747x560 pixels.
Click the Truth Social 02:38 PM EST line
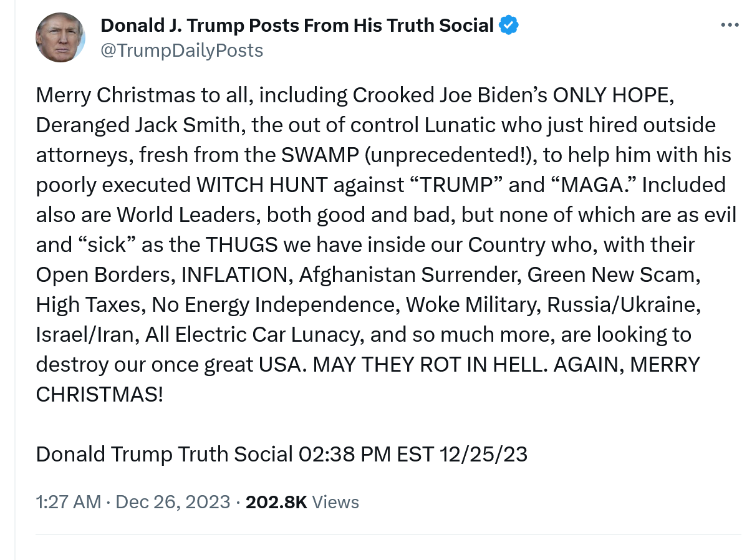click(281, 454)
